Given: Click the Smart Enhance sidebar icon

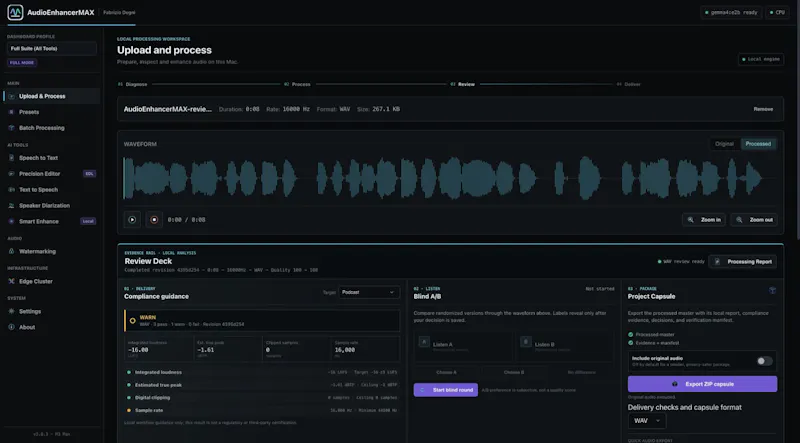Looking at the screenshot, I should coord(11,221).
